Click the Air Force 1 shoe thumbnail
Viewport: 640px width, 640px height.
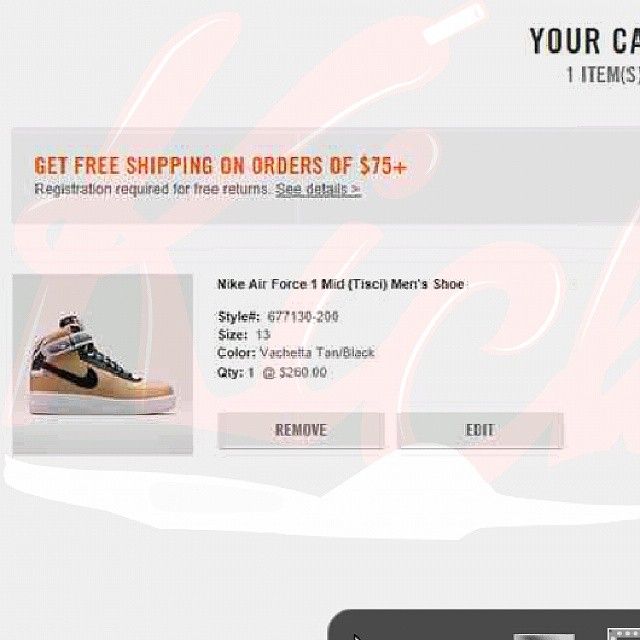(102, 364)
